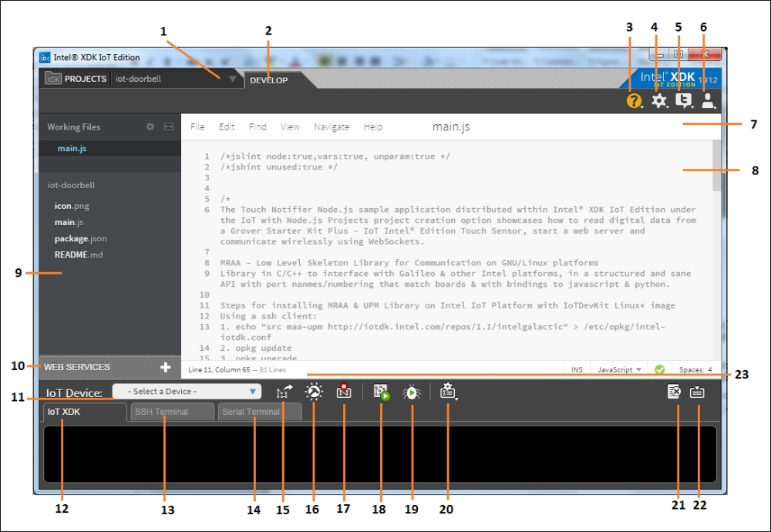771x532 pixels.
Task: Place cursor on '/*jslint node:true' code line
Action: (335, 157)
